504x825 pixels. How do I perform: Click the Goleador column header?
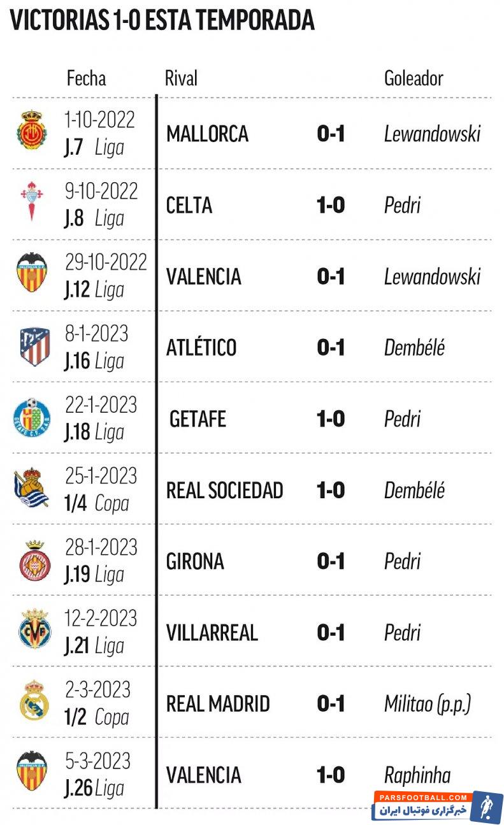414,78
